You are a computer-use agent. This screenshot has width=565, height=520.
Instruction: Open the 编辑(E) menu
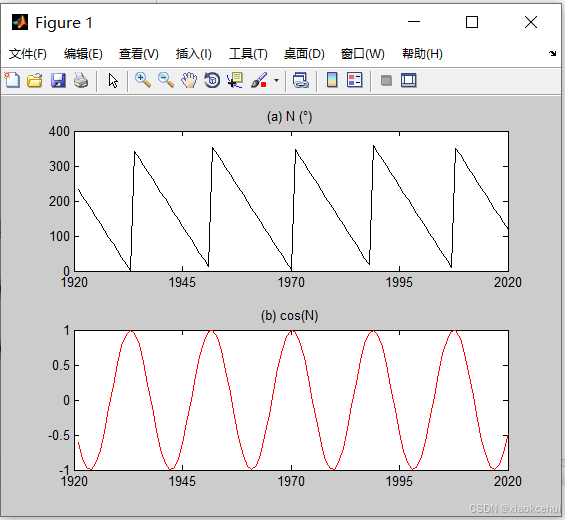pos(83,54)
